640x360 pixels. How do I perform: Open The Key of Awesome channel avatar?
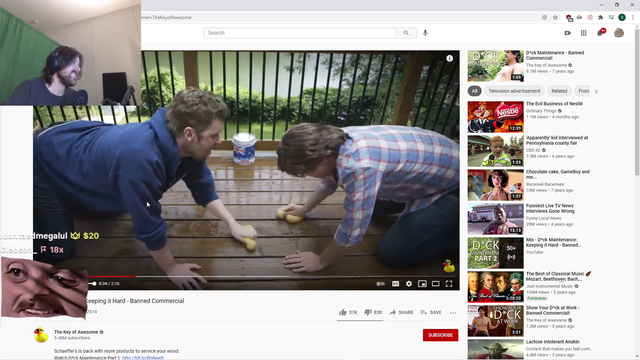[41, 335]
